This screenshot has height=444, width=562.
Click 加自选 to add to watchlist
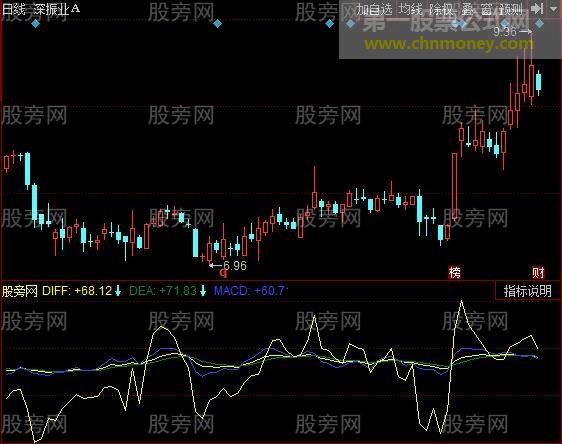pos(374,9)
